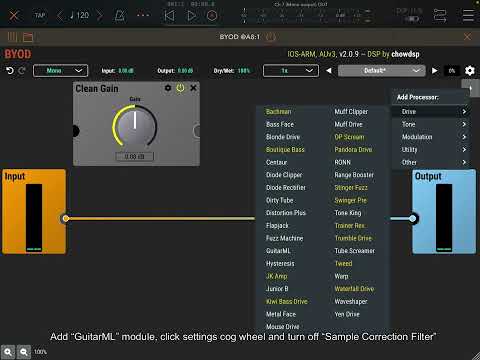Open the Default preset dropdown
Screen dimensions: 480x360
pos(382,71)
